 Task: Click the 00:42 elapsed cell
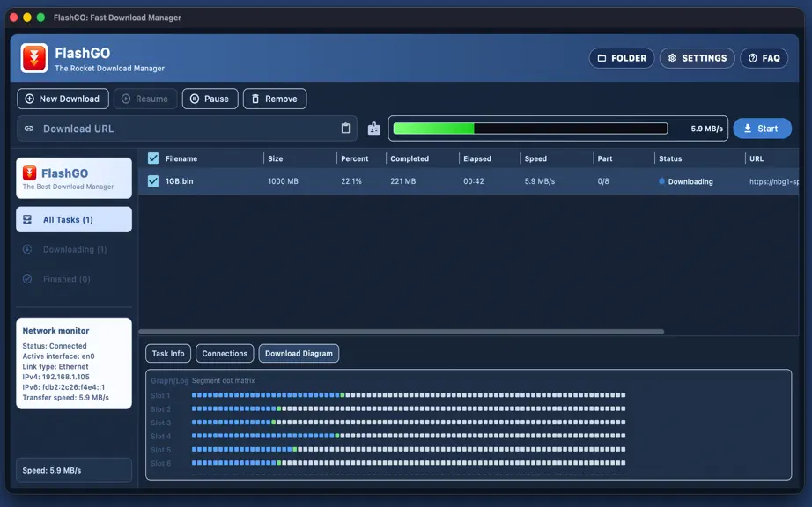[473, 181]
